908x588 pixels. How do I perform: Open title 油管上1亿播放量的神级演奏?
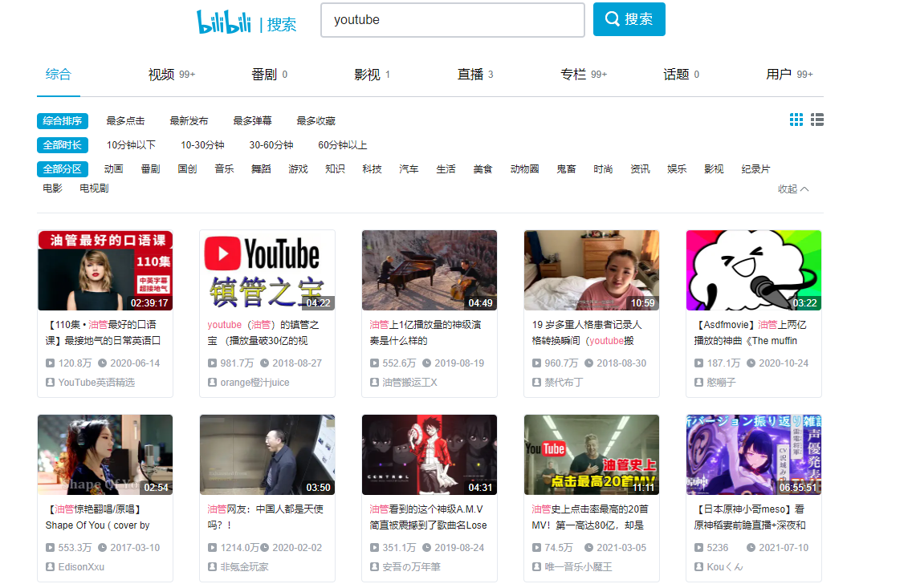pos(425,333)
